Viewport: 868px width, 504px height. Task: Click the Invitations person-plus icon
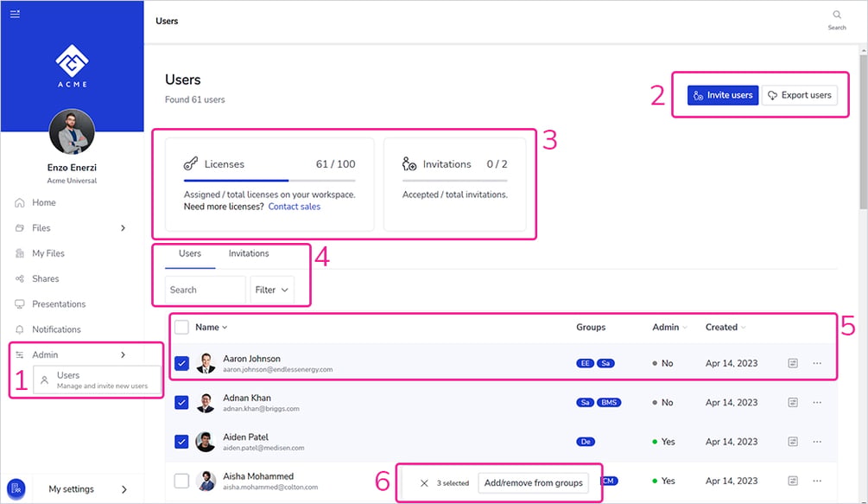(409, 164)
